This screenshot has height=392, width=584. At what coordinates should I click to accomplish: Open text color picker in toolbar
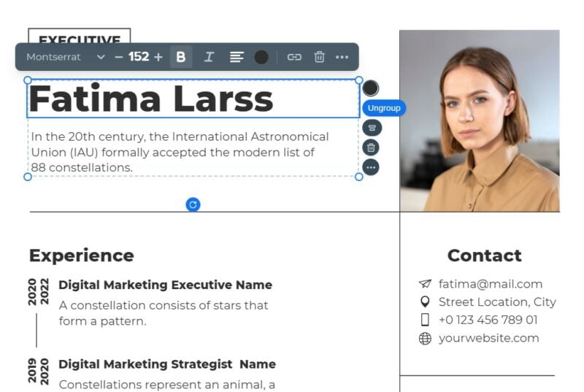click(261, 57)
